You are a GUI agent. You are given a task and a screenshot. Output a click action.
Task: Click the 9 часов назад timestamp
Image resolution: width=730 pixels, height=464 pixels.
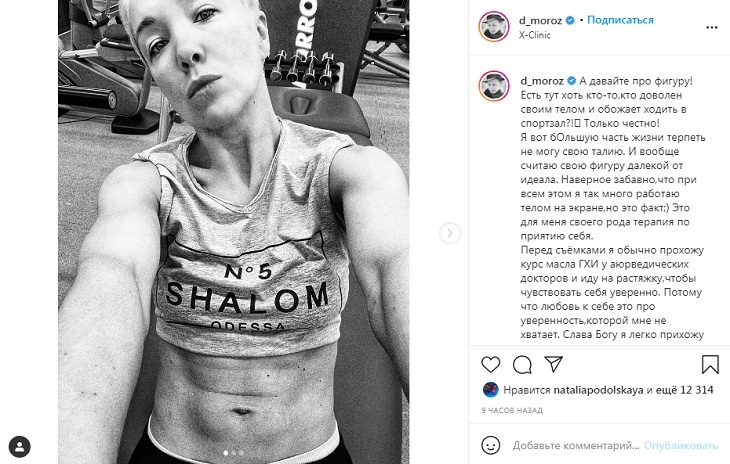pyautogui.click(x=512, y=410)
